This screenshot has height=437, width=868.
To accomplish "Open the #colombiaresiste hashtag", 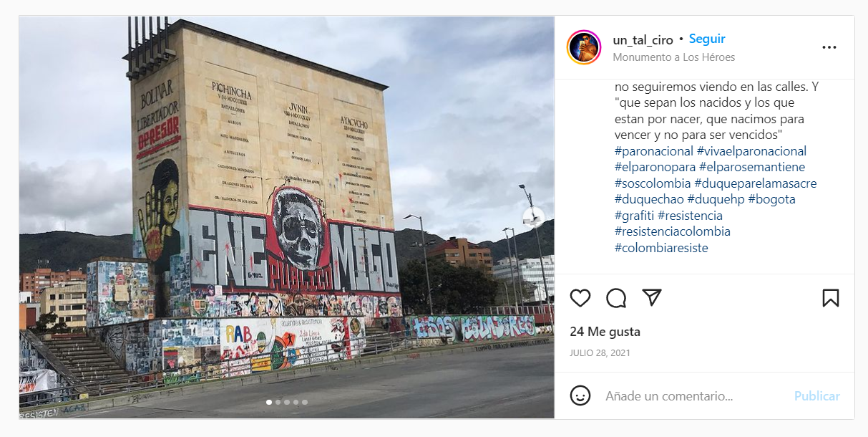I will pos(661,248).
